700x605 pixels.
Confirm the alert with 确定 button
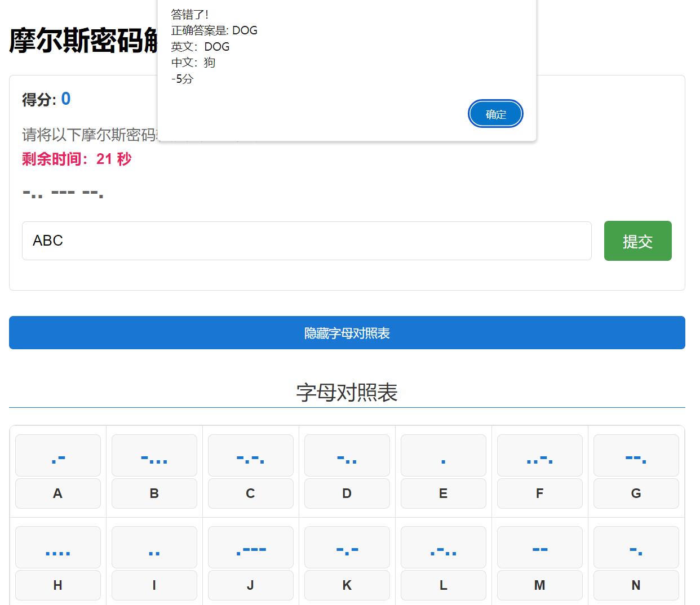[495, 114]
